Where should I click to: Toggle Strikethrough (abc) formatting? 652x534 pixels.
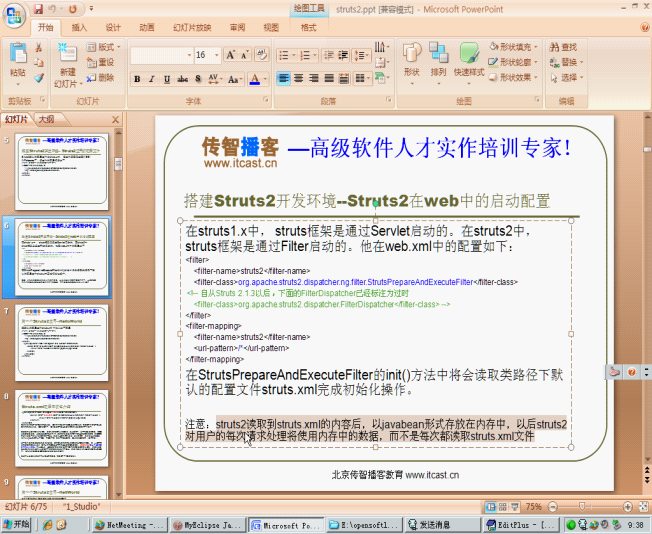click(x=182, y=79)
